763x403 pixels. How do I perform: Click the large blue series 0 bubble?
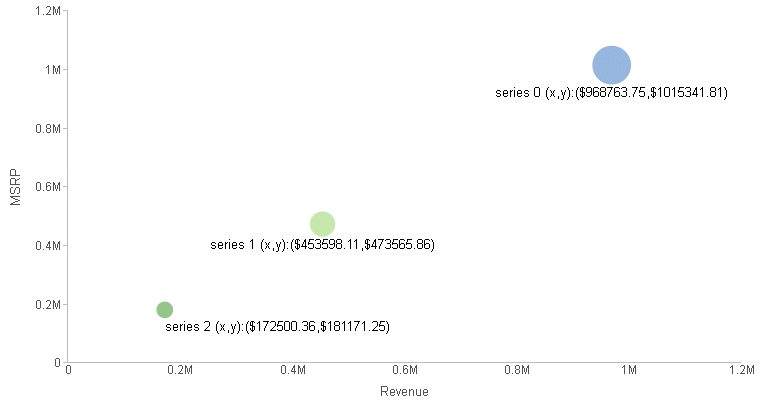point(611,65)
